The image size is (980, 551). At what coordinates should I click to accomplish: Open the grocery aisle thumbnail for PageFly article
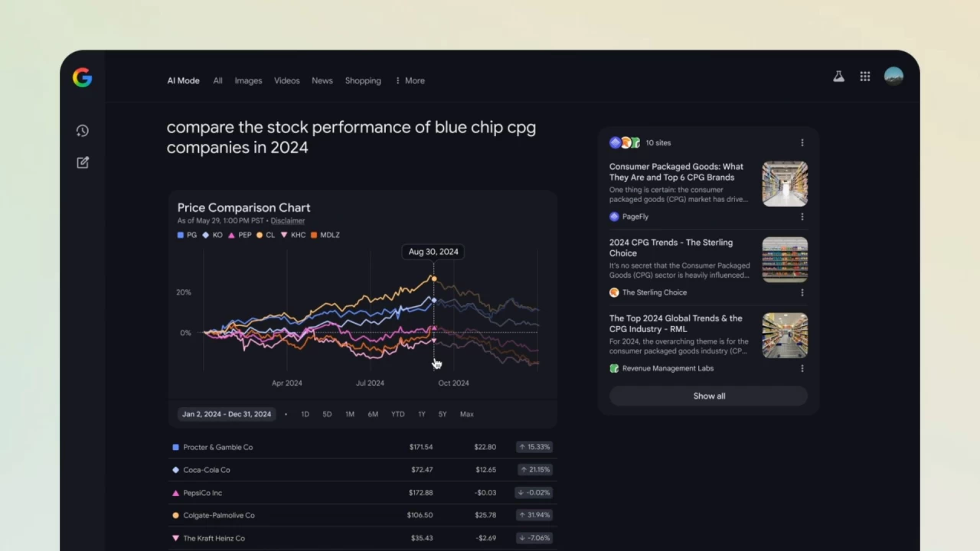click(x=785, y=184)
